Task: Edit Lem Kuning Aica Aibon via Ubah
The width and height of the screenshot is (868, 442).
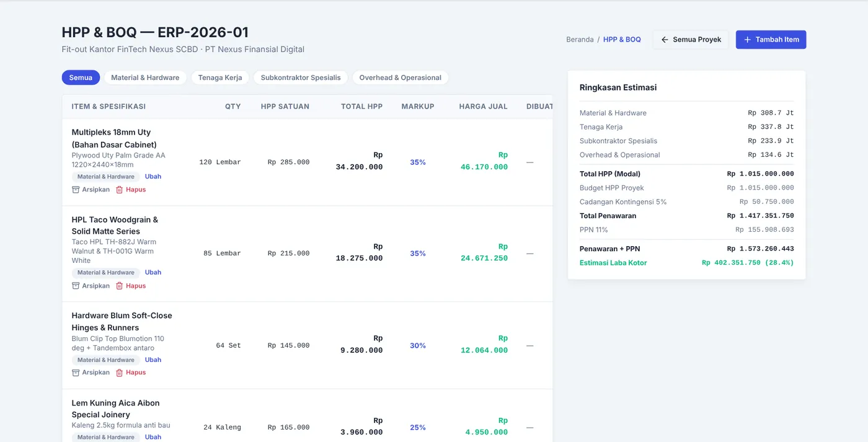Action: [153, 437]
